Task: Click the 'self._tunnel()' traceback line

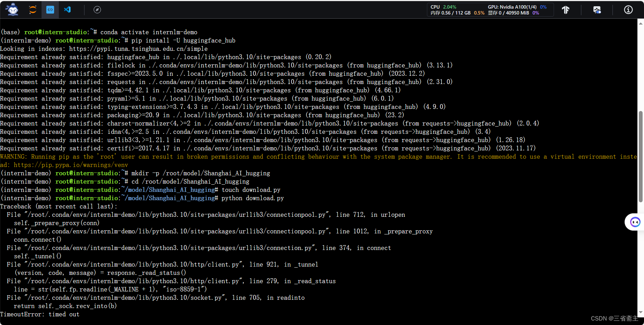Action: [37, 256]
